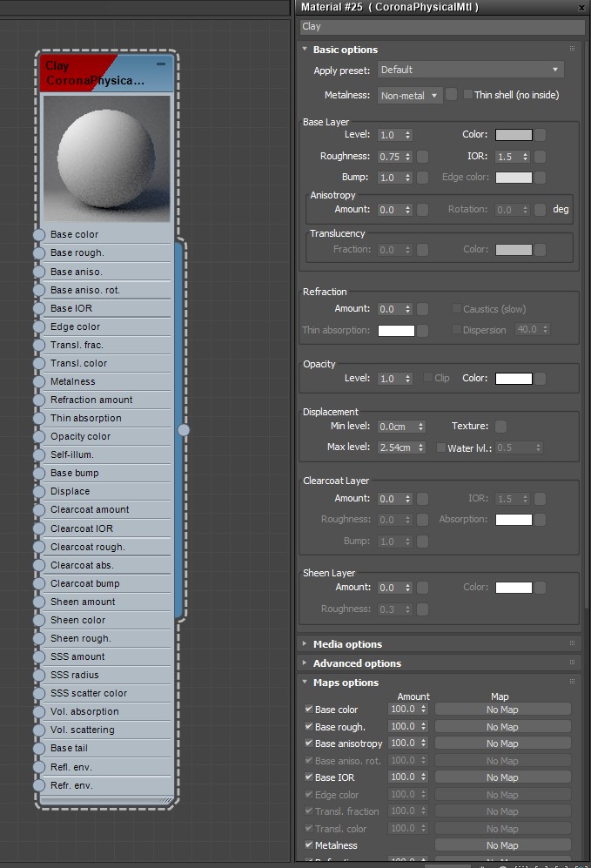
Task: Collapse the Clay node with its minus icon
Action: [161, 64]
